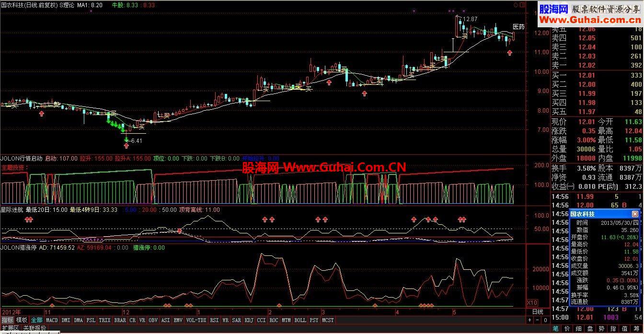Switch to the BOLL indicator
This screenshot has height=334, width=644.
click(300, 320)
